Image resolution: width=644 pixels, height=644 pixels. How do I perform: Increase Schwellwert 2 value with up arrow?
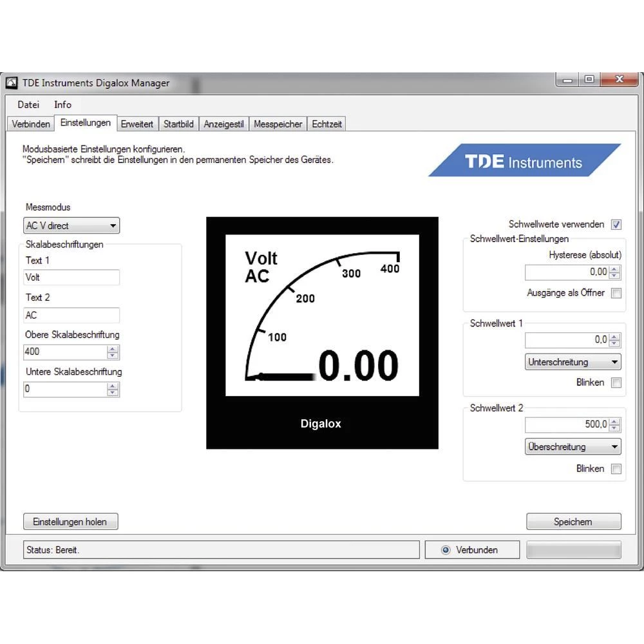(x=614, y=421)
